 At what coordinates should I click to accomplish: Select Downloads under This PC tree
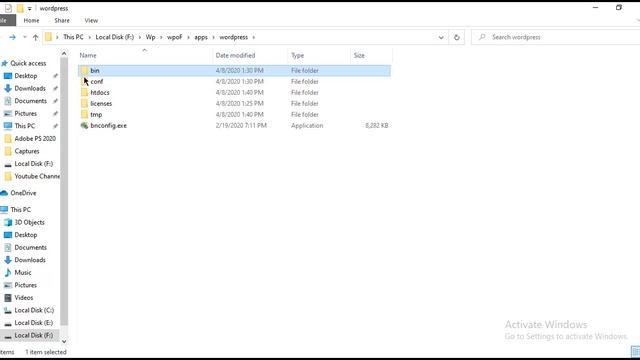(30, 260)
